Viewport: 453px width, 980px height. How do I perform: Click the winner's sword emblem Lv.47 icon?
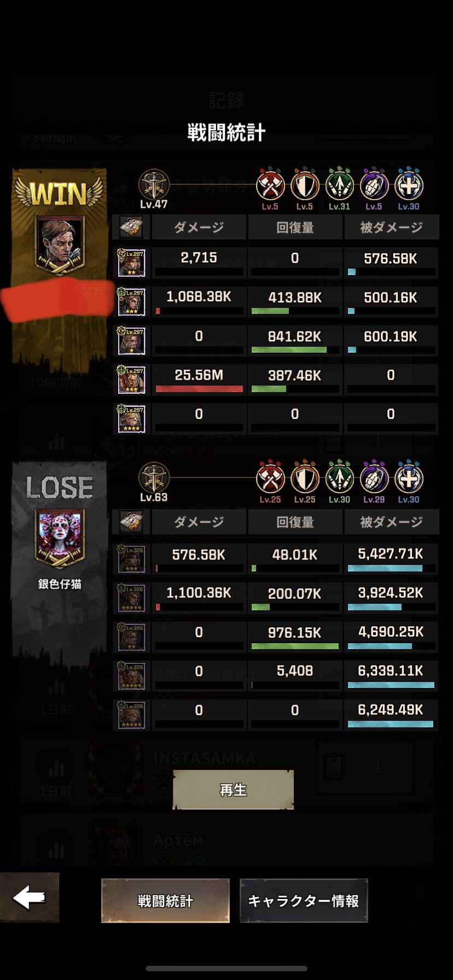pyautogui.click(x=154, y=185)
